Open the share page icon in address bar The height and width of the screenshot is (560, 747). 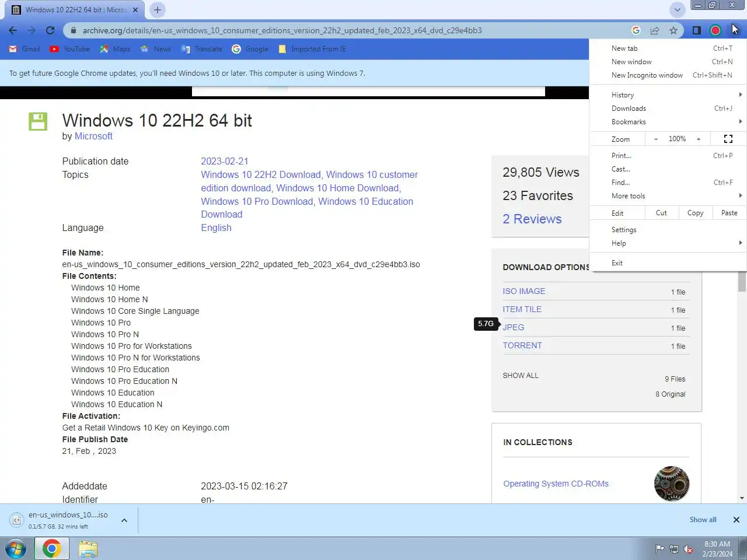[x=655, y=30]
